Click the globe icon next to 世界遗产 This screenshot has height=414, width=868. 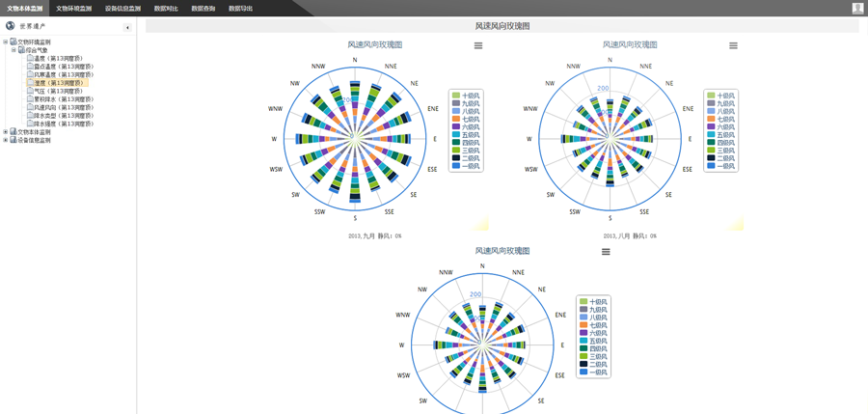(x=11, y=26)
